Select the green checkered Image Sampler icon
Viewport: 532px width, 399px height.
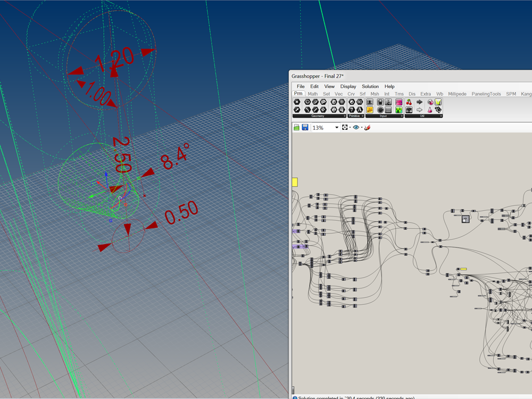398,110
